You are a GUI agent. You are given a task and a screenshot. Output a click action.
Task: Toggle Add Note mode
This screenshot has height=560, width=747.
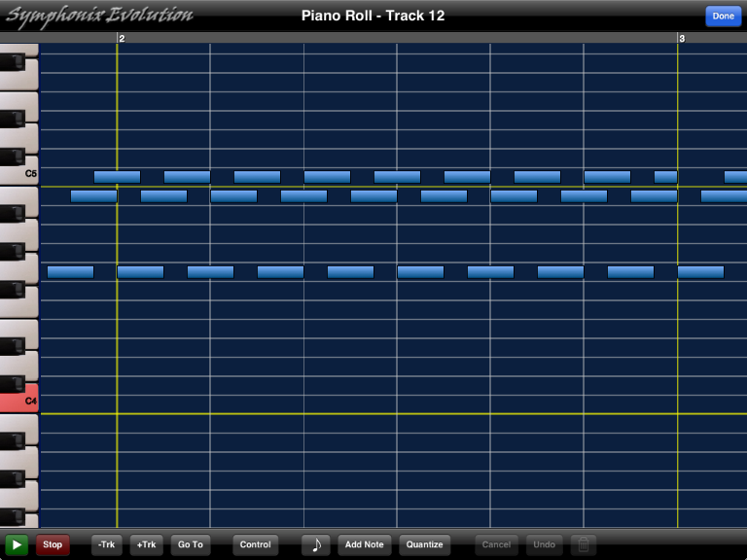[x=365, y=544]
